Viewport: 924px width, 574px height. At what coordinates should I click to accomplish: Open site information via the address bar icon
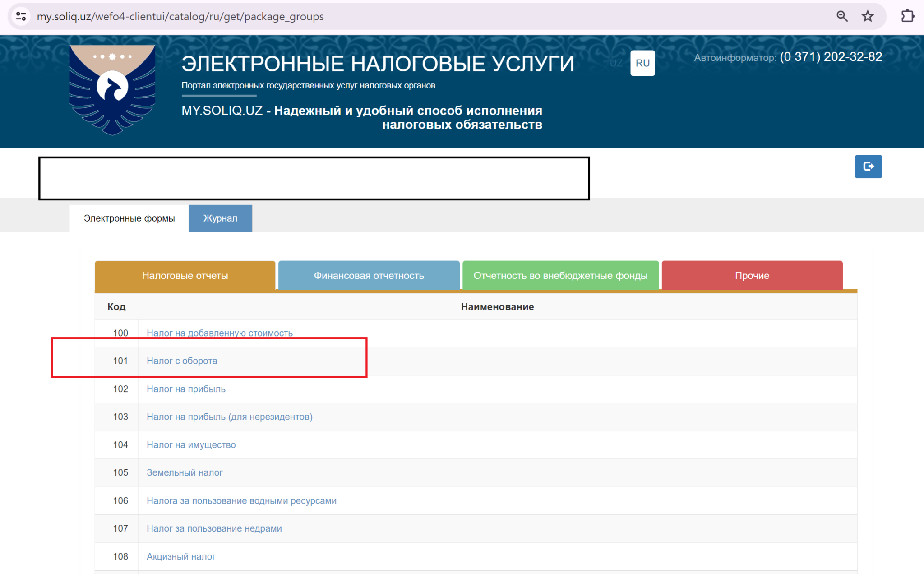click(20, 16)
